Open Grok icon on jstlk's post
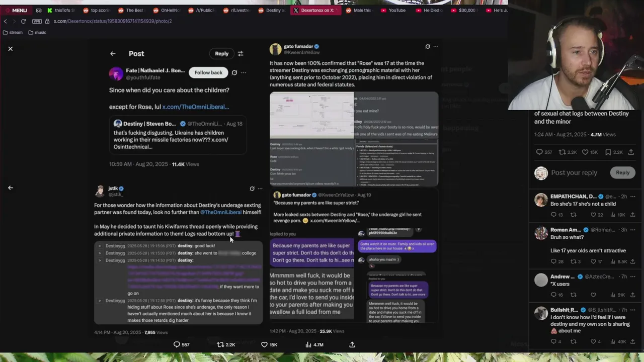644x362 pixels. (252, 189)
